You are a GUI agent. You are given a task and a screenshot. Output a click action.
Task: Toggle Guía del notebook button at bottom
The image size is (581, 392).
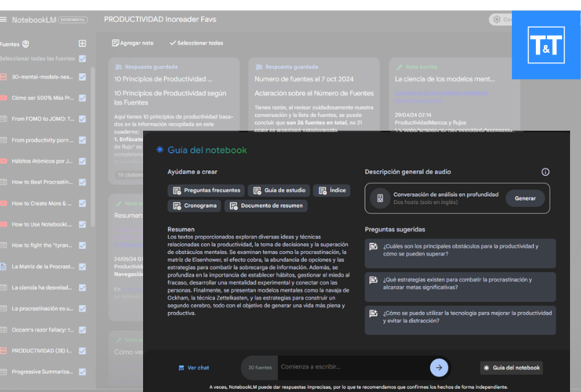pos(511,368)
